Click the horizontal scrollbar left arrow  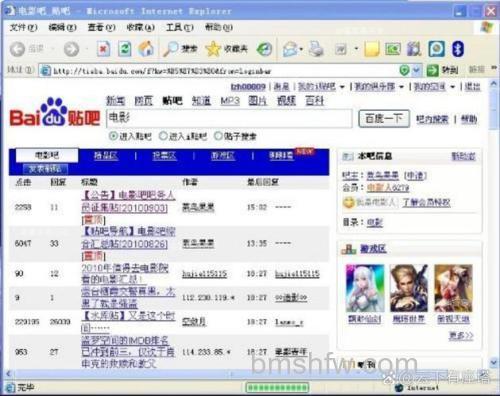(x=9, y=374)
